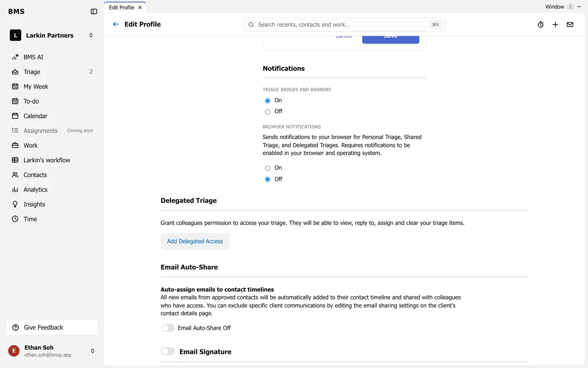Go to Triage in the sidebar
588x368 pixels.
point(52,72)
